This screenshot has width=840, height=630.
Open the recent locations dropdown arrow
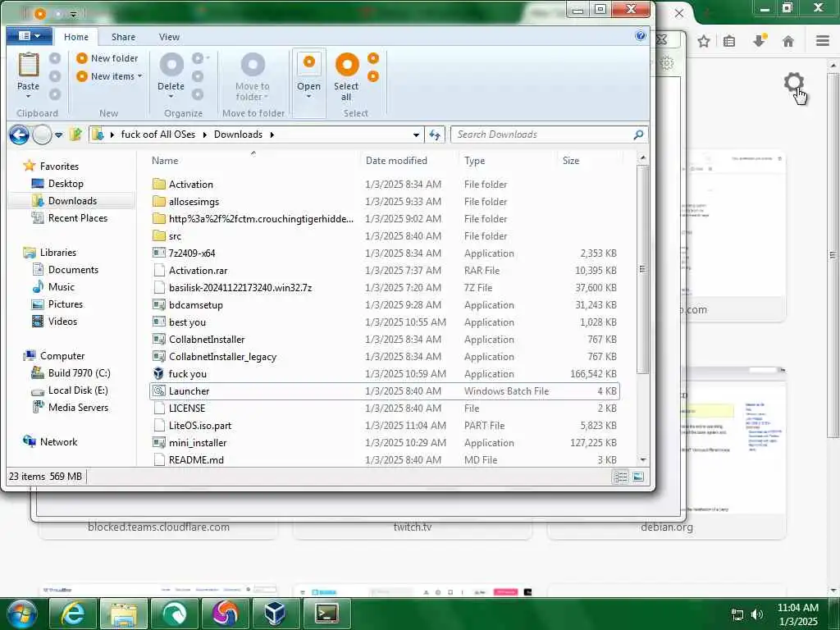(x=58, y=135)
